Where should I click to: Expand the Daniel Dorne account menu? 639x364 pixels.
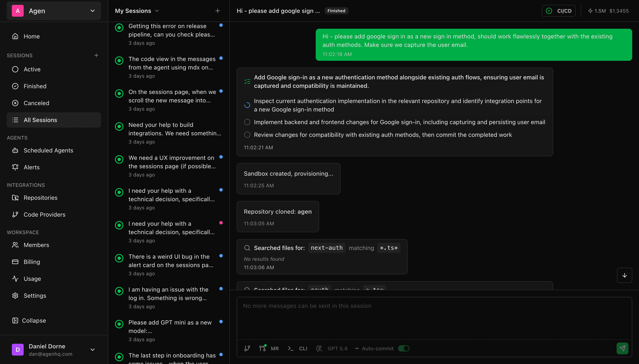(x=93, y=349)
